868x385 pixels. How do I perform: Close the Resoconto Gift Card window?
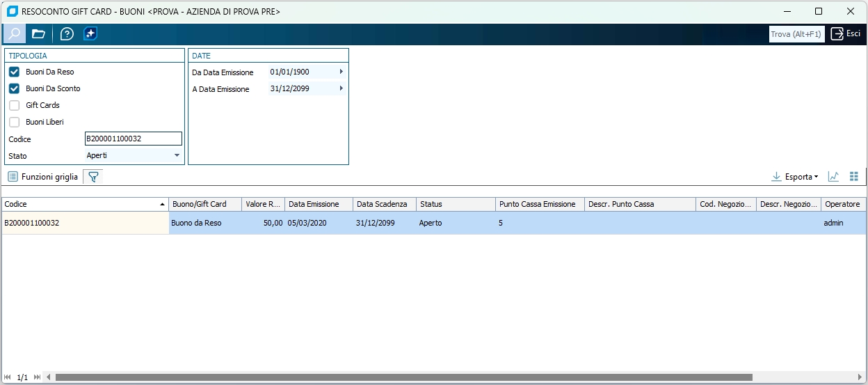(x=851, y=11)
